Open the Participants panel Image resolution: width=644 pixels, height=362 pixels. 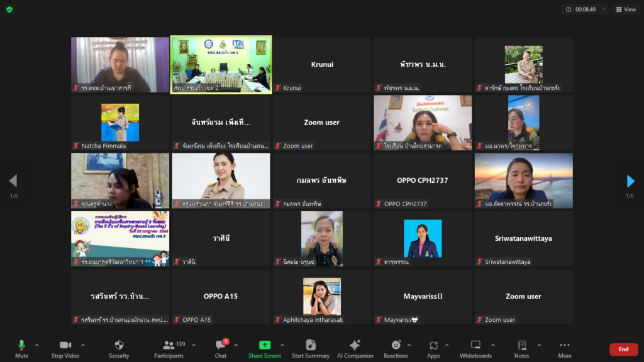pos(168,348)
